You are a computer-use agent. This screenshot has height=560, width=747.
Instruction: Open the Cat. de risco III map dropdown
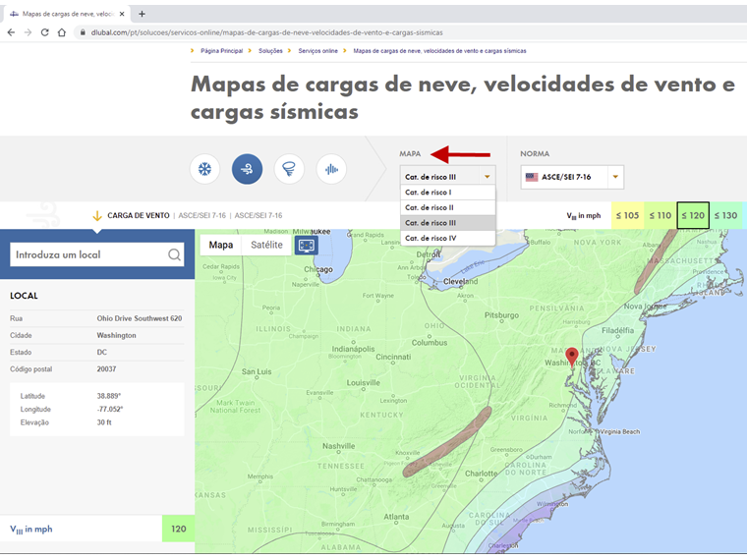448,177
